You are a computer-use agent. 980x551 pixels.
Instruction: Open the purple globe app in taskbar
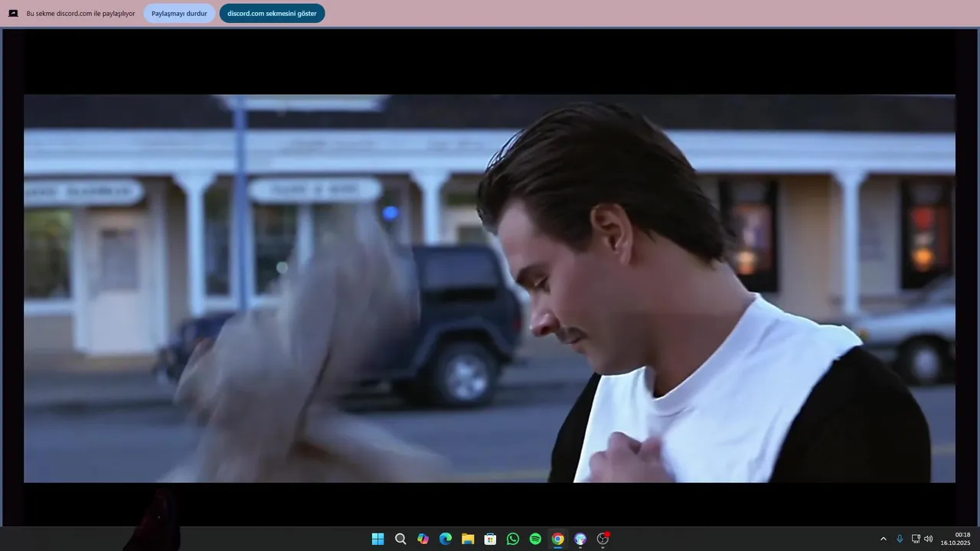coord(580,539)
